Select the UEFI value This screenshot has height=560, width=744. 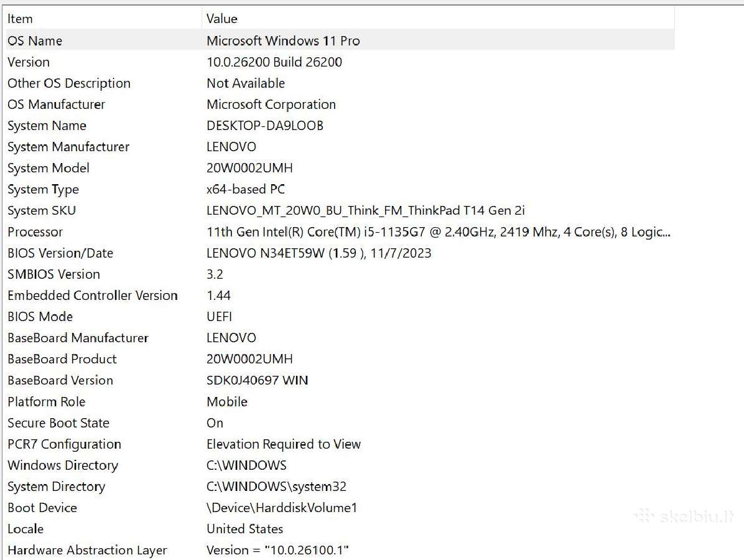tap(219, 317)
